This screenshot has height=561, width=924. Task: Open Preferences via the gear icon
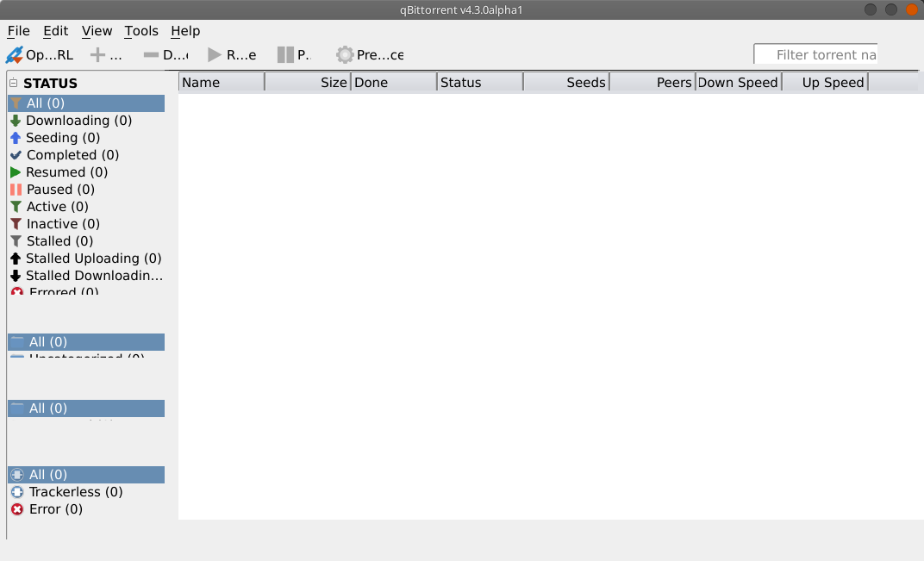[344, 55]
